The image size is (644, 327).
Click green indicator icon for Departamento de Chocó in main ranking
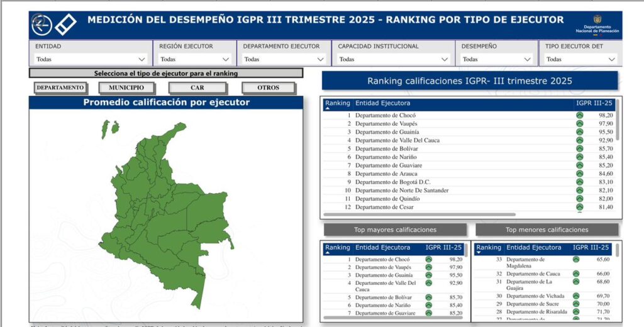(579, 116)
